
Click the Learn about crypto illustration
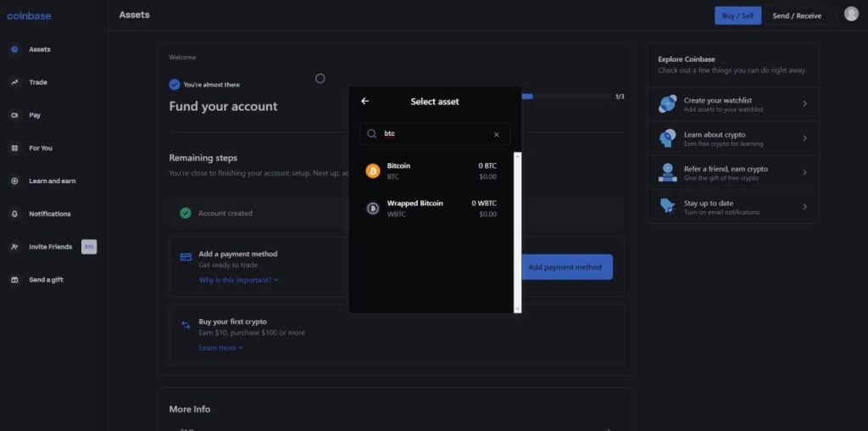pyautogui.click(x=668, y=138)
